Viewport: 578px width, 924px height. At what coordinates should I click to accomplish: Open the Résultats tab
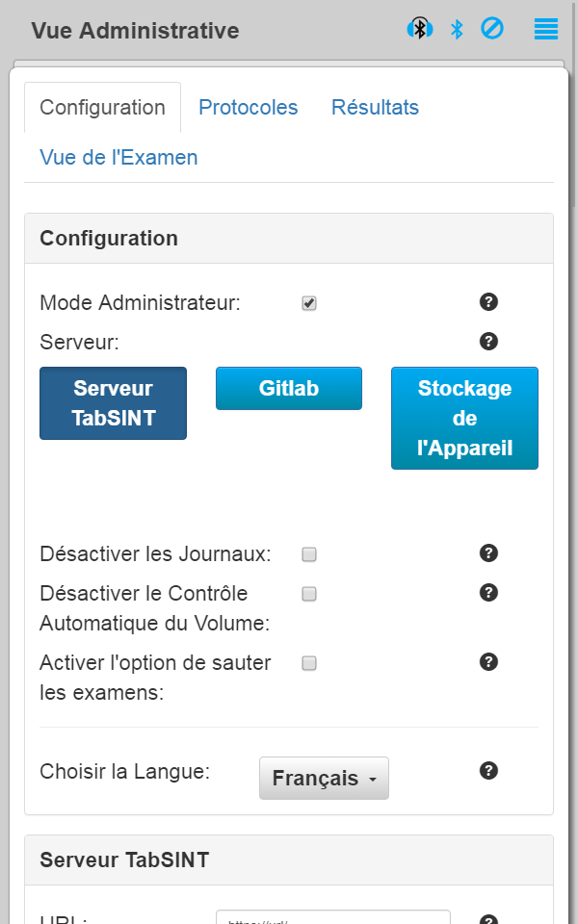coord(375,108)
